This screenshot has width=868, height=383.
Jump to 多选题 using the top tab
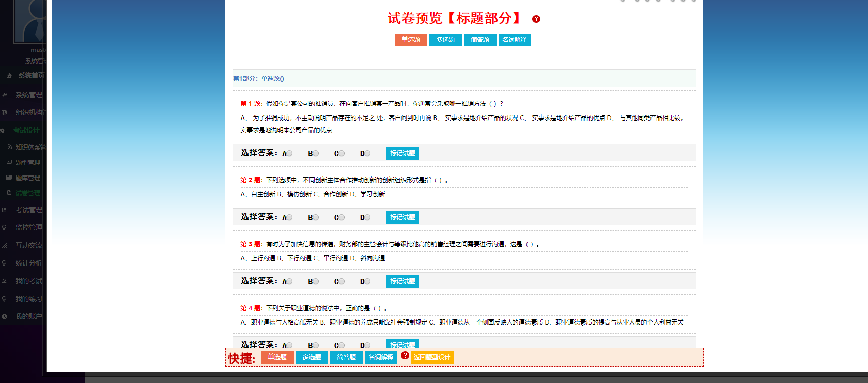(445, 40)
